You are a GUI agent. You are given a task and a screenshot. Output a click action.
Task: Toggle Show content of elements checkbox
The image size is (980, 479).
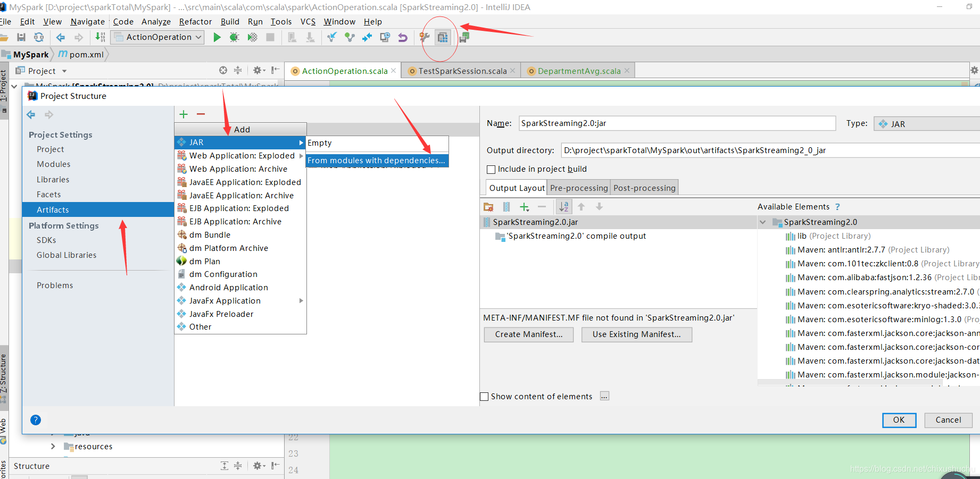[x=484, y=397]
